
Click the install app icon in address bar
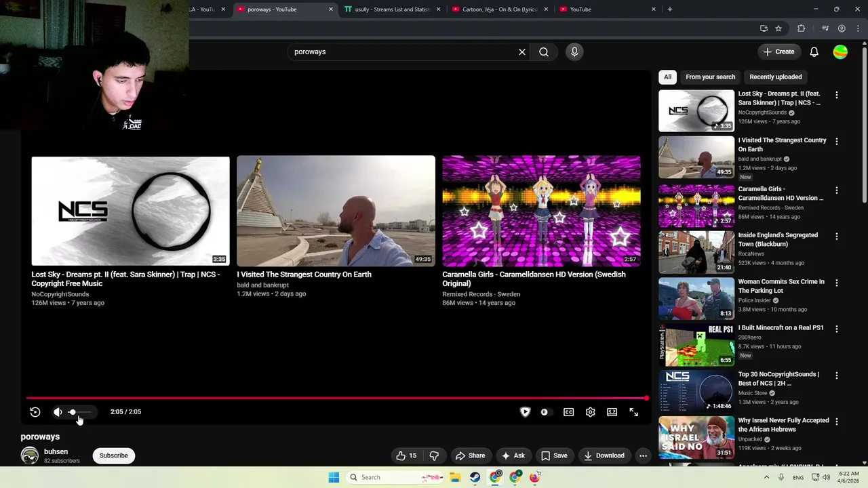764,28
